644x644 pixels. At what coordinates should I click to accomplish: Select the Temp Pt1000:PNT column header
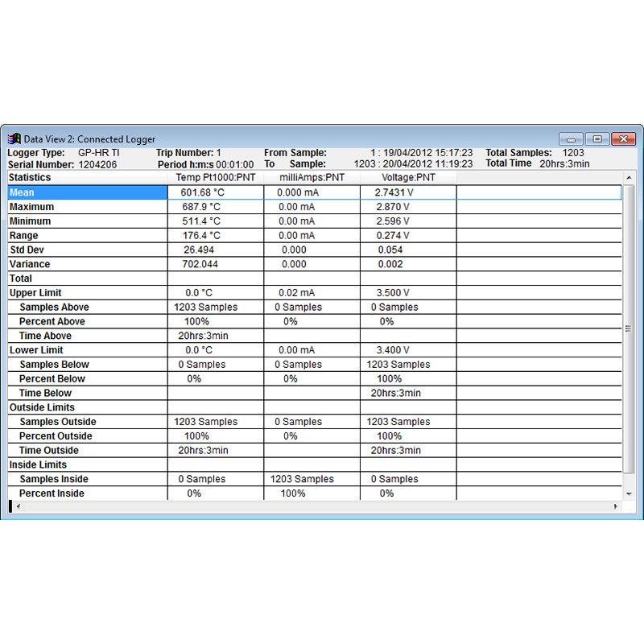[x=216, y=177]
